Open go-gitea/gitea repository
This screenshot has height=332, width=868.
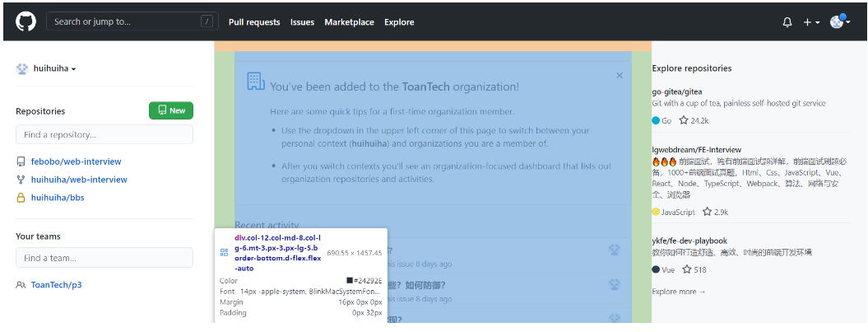677,91
